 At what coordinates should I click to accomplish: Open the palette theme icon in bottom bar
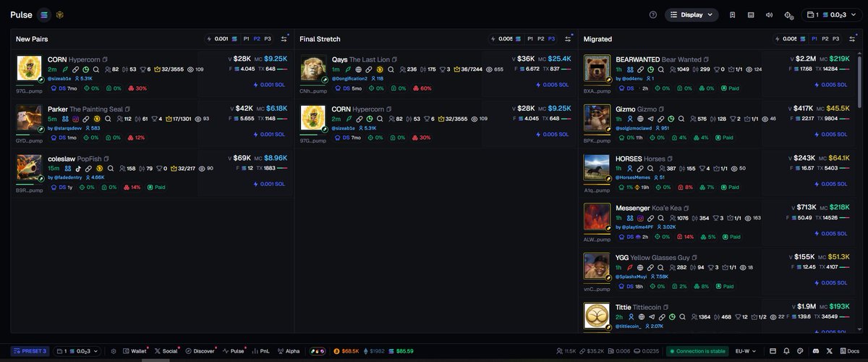coord(801,351)
